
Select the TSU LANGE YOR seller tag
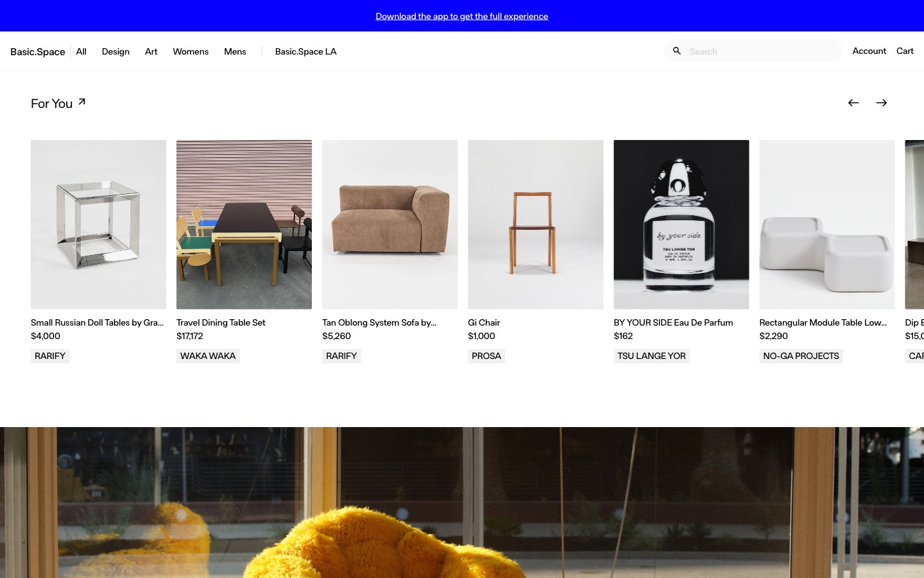coord(651,356)
